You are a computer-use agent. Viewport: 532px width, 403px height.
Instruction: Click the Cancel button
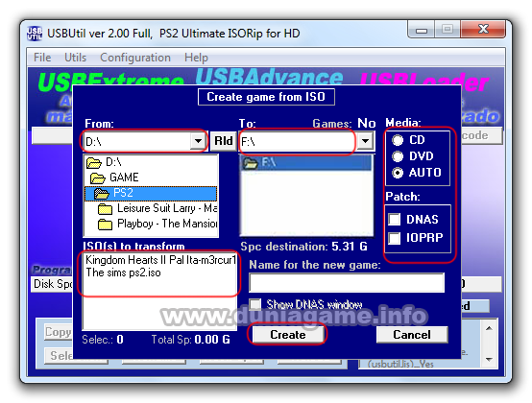tap(412, 335)
